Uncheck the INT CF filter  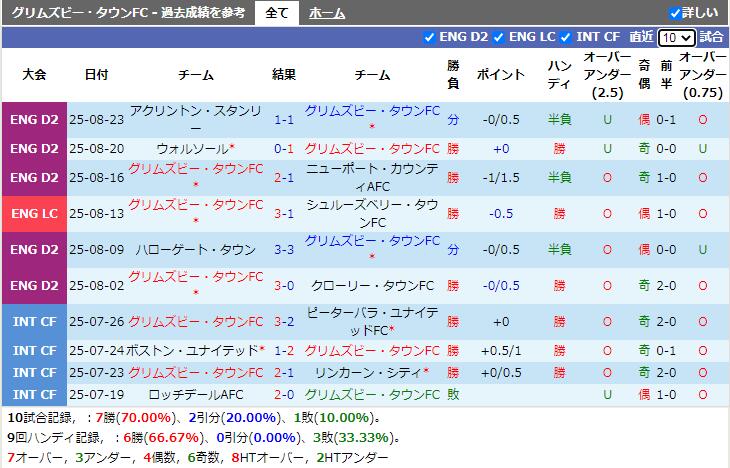[x=566, y=37]
